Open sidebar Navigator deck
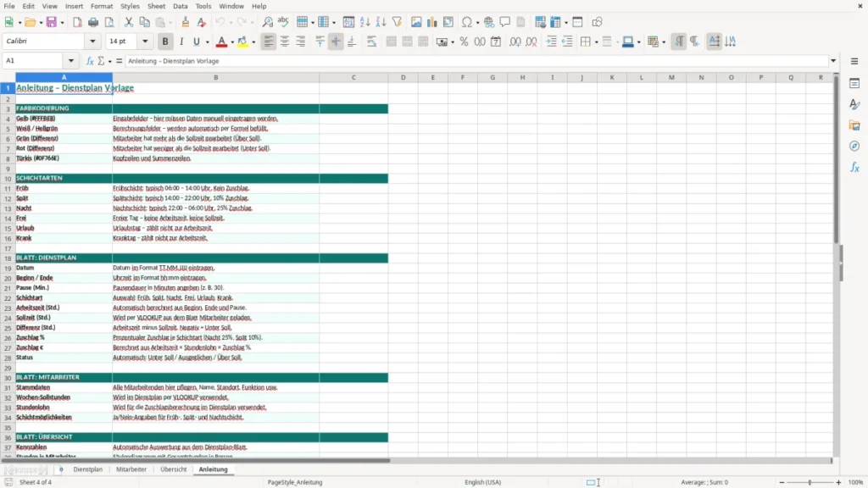The height and width of the screenshot is (488, 868). pos(854,146)
